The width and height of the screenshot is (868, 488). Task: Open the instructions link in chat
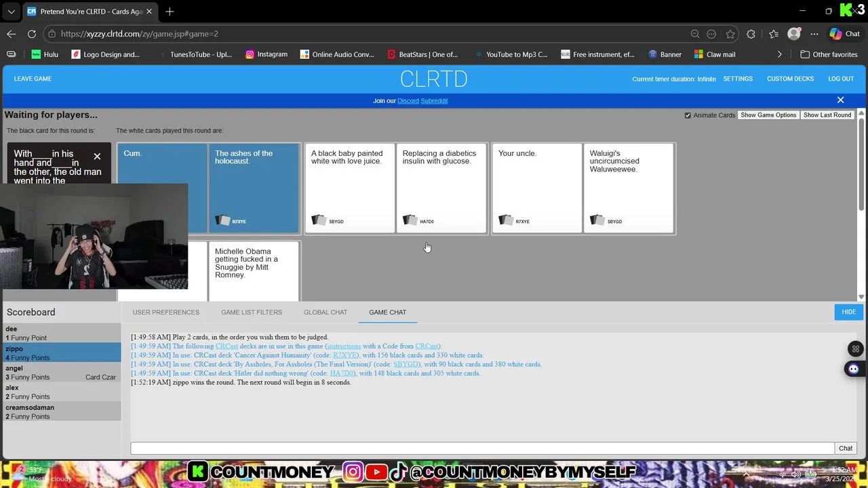344,346
